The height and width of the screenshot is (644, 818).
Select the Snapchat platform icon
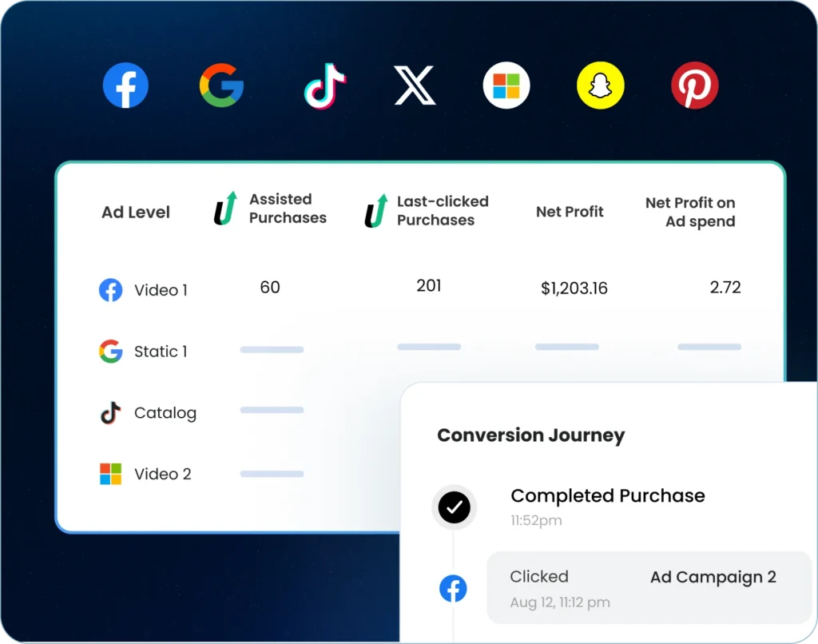(x=600, y=85)
